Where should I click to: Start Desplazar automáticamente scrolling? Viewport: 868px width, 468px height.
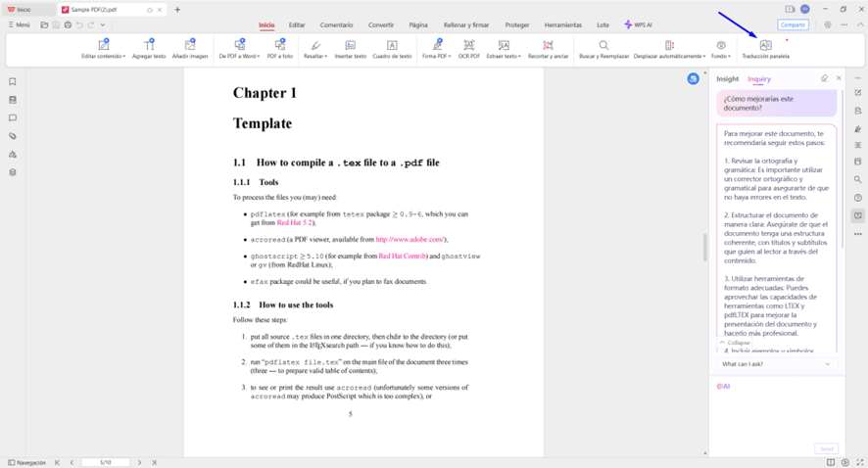tap(668, 49)
